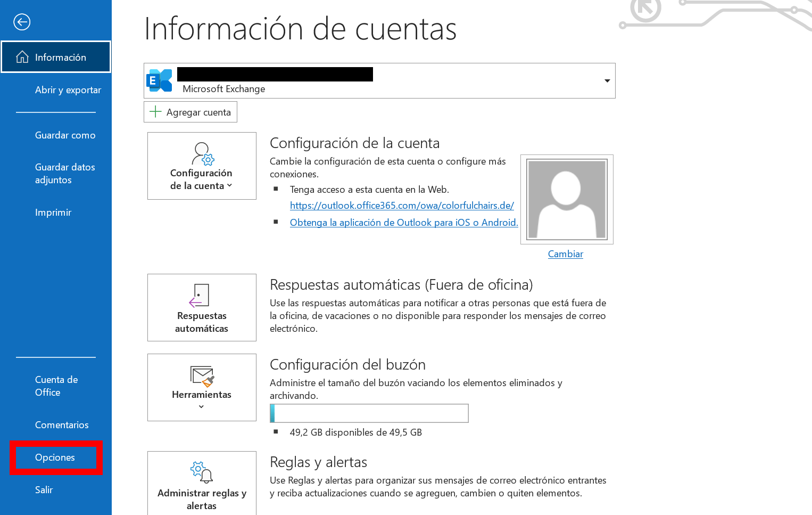
Task: Click Administrar reglas y alertas button
Action: pyautogui.click(x=202, y=483)
